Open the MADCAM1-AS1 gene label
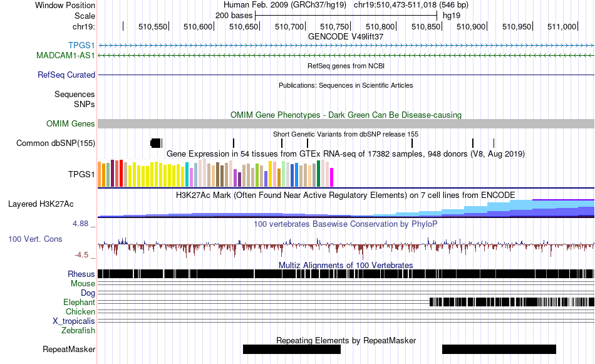This screenshot has height=364, width=595. pos(66,55)
